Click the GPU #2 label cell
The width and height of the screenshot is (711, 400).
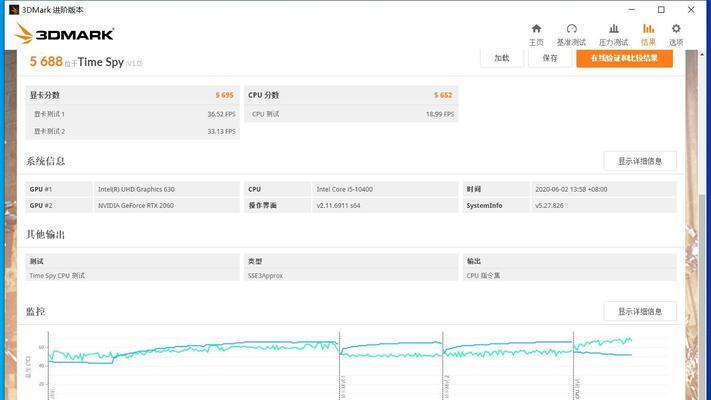(58, 206)
